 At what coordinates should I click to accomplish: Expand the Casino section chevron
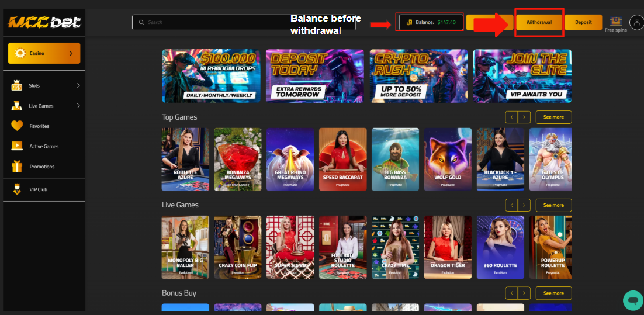pyautogui.click(x=71, y=53)
